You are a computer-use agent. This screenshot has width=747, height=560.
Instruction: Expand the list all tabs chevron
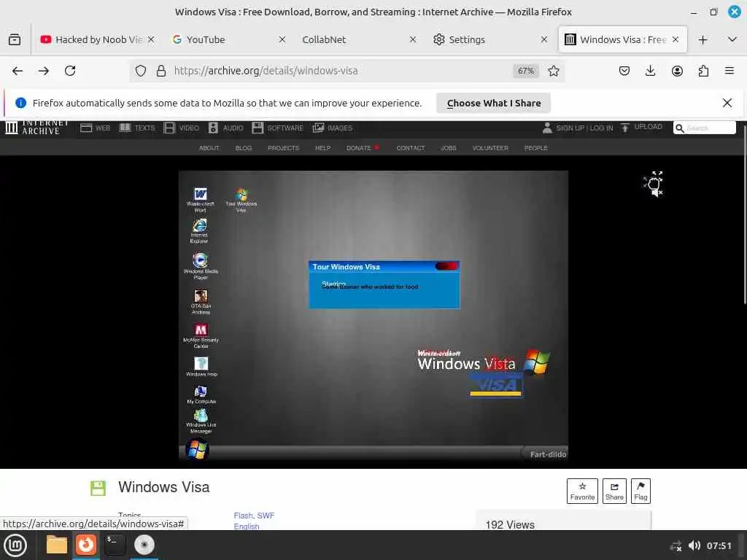tap(732, 39)
